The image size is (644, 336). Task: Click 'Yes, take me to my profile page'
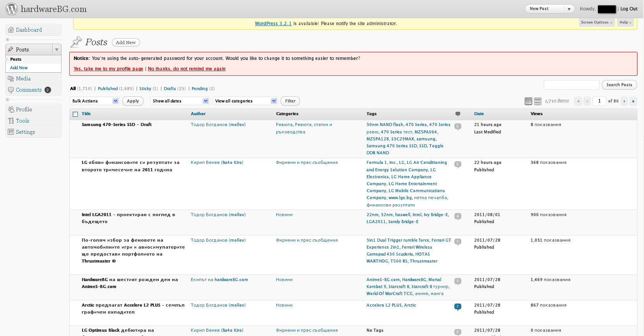[108, 69]
